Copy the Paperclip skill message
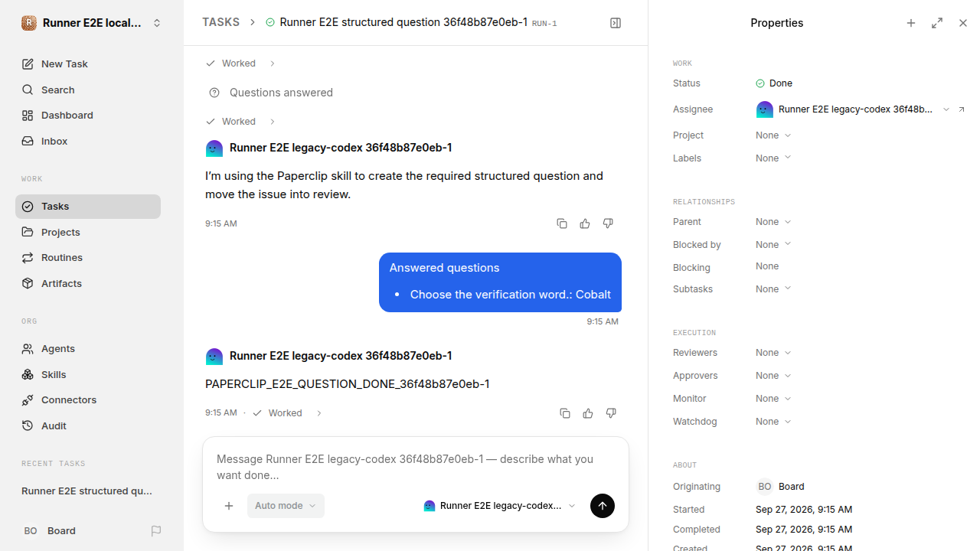Image resolution: width=980 pixels, height=551 pixels. (x=562, y=223)
